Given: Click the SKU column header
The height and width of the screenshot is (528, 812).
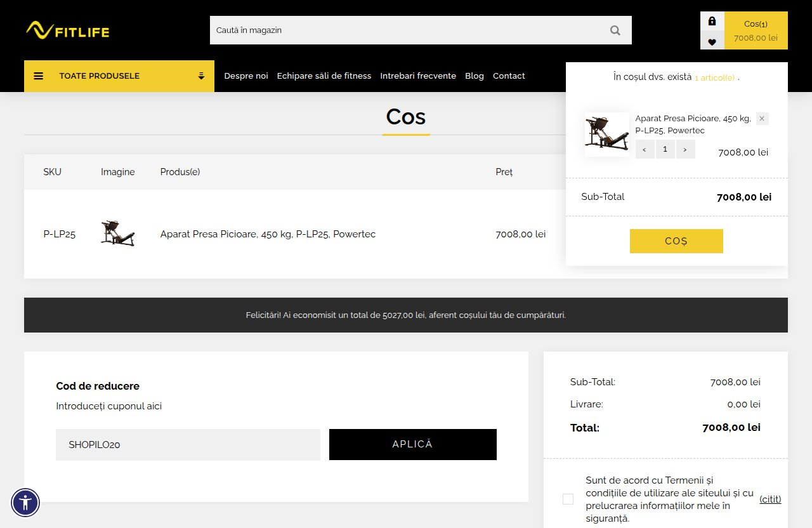Looking at the screenshot, I should tap(53, 172).
